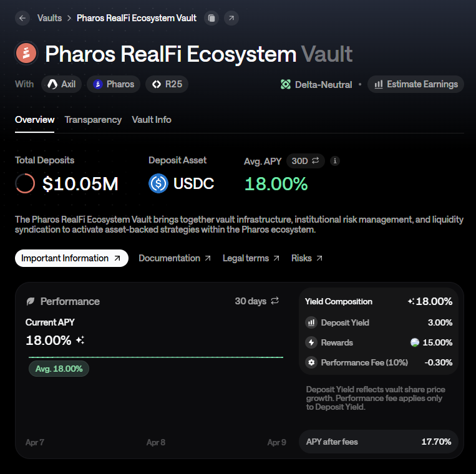Click the Apr 8 chart axis label

(156, 442)
